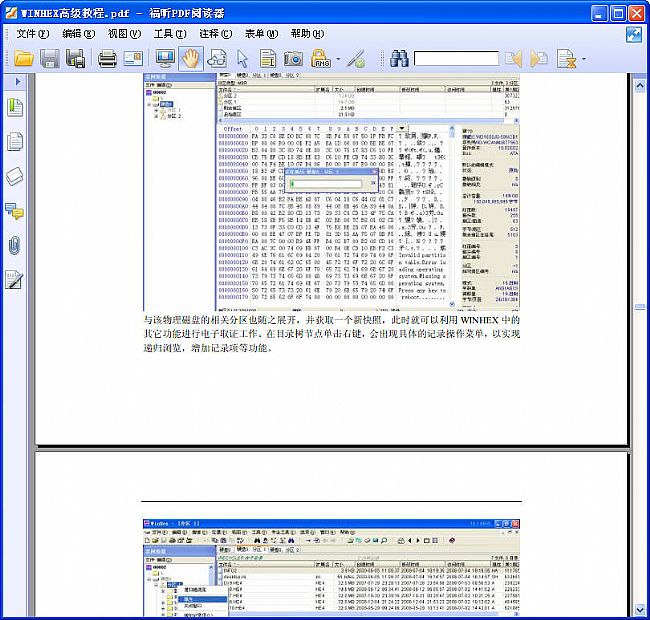This screenshot has height=620, width=650.
Task: Click the email document icon
Action: [133, 58]
